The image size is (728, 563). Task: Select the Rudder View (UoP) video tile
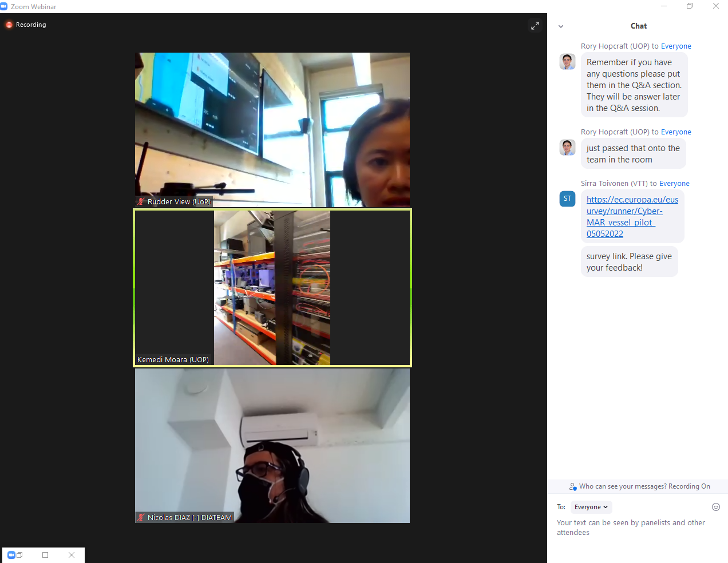coord(272,129)
